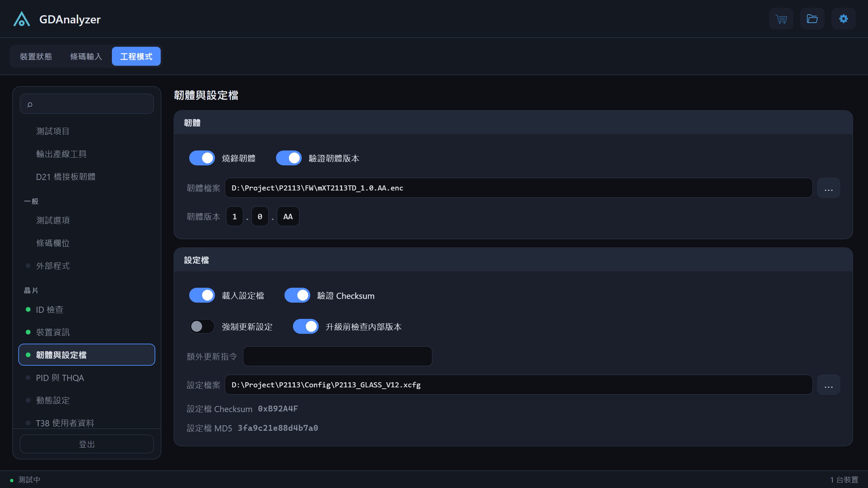Turn off 升級前檢查內部版本 switch

click(x=305, y=326)
